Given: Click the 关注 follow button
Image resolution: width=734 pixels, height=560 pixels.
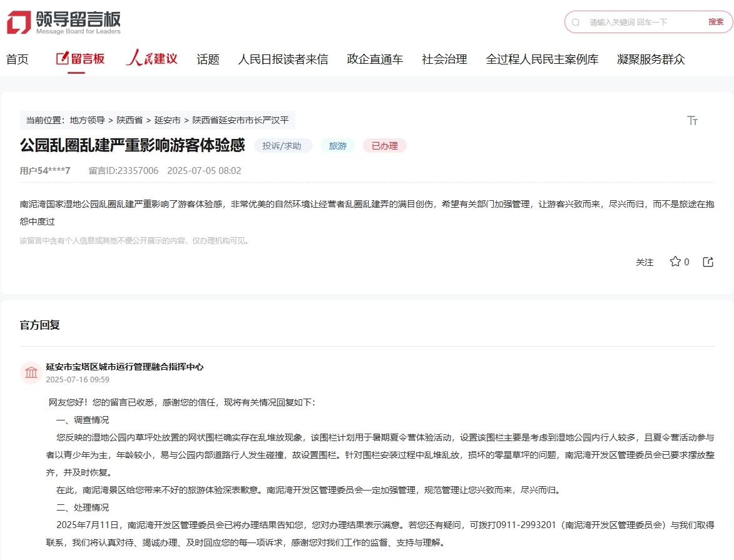Looking at the screenshot, I should (645, 262).
